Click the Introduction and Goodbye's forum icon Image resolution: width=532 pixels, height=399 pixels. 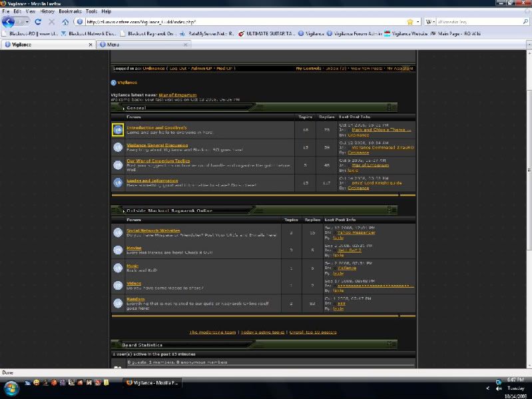pos(117,129)
